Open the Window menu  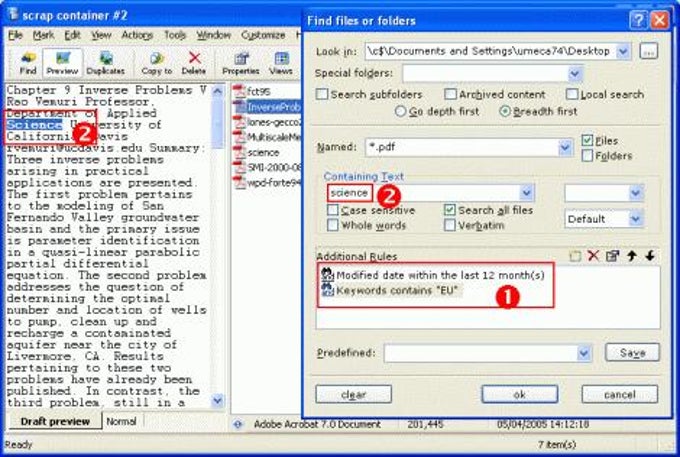pos(213,35)
